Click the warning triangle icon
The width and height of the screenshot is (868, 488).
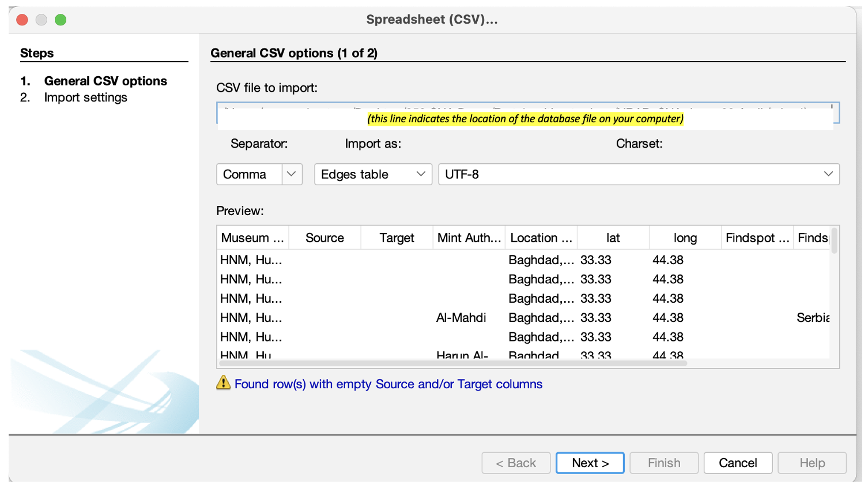pyautogui.click(x=223, y=382)
